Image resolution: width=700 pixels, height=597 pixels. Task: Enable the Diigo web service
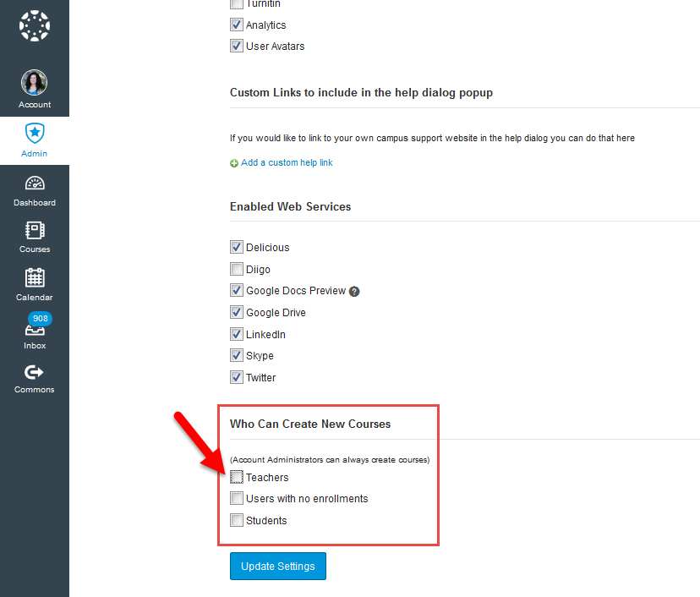coord(237,269)
